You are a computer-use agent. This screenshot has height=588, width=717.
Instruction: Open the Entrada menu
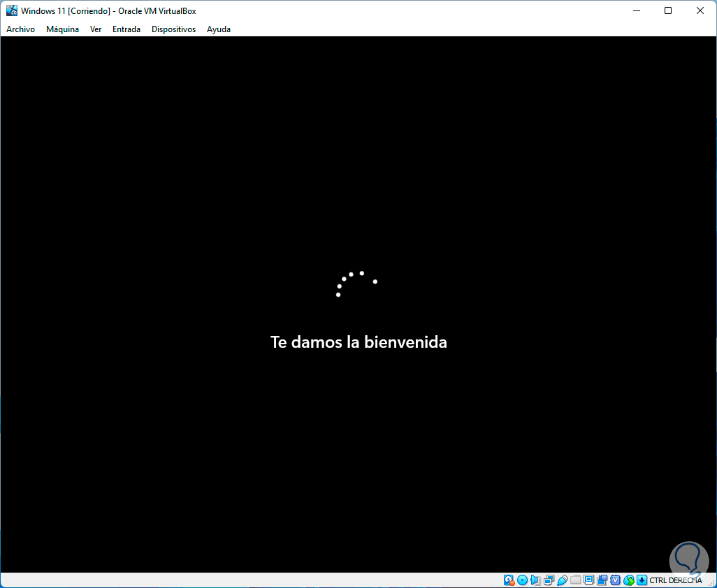click(126, 29)
